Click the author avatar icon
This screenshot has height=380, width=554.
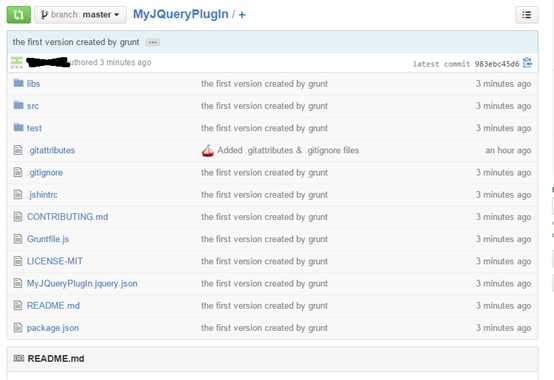[17, 62]
